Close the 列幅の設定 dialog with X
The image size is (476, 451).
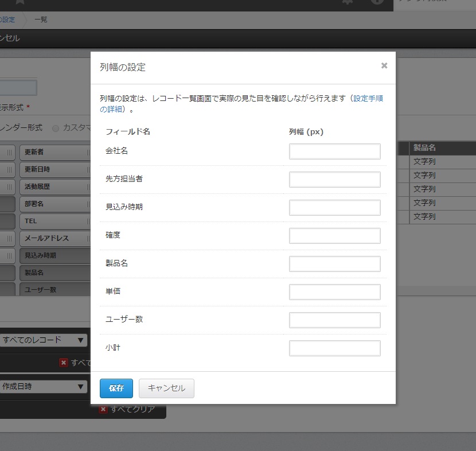(x=384, y=65)
